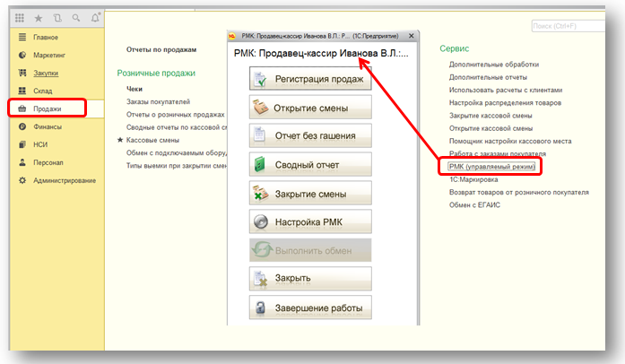Open Главное section in sidebar
Screen dimensions: 625x364
[x=46, y=37]
